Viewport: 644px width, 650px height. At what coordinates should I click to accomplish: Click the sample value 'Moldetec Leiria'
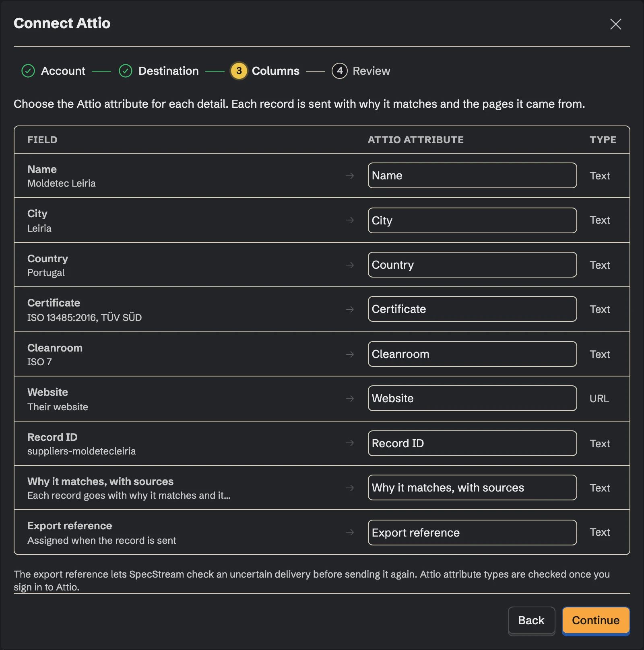click(x=62, y=183)
